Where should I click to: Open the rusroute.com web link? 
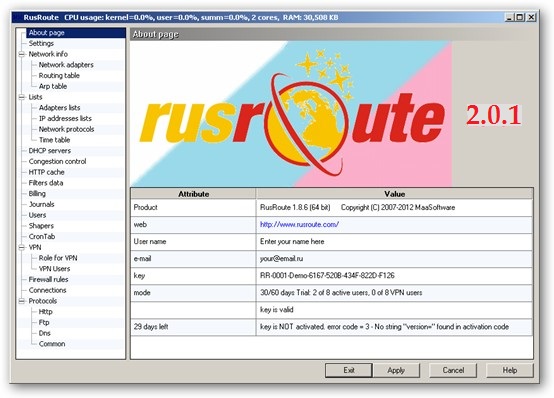click(299, 224)
